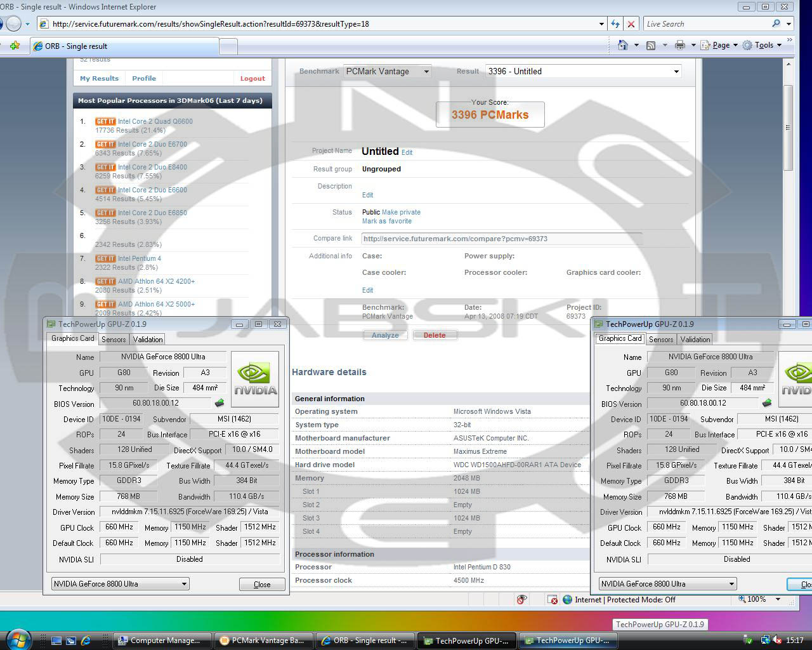Screen dimensions: 812x650
Task: Click Close button in left GPU-Z window
Action: (x=262, y=585)
